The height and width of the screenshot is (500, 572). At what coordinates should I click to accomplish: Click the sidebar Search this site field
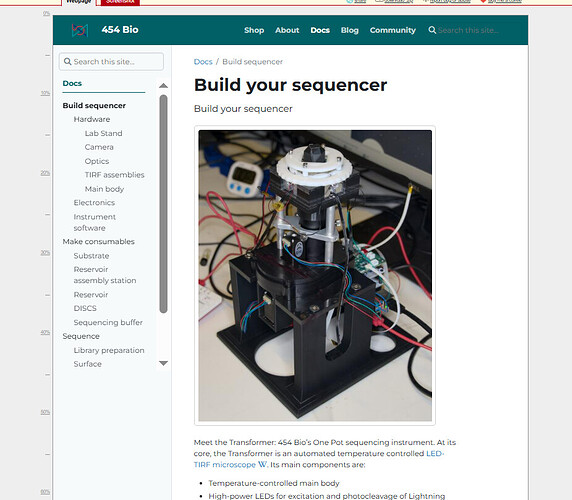(x=111, y=62)
